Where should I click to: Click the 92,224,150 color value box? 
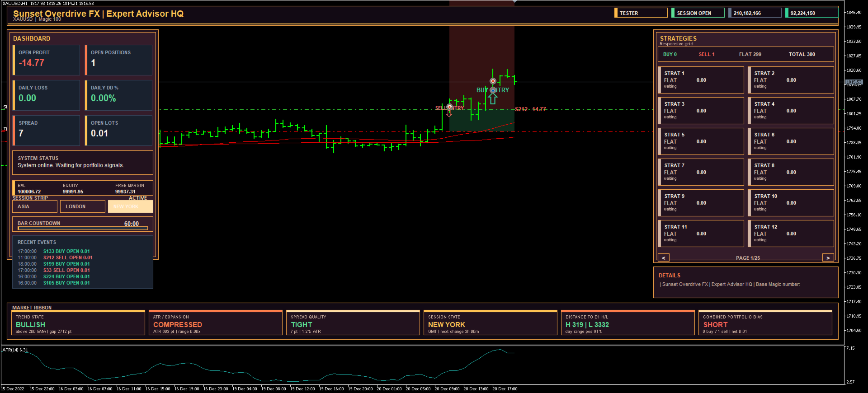(x=812, y=13)
